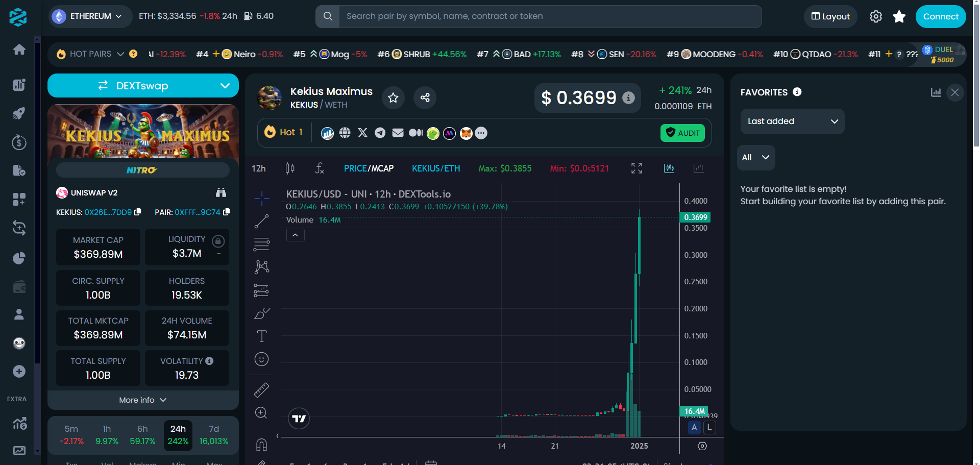Collapse chart drawing toolbar arrow
The height and width of the screenshot is (465, 980).
277,436
